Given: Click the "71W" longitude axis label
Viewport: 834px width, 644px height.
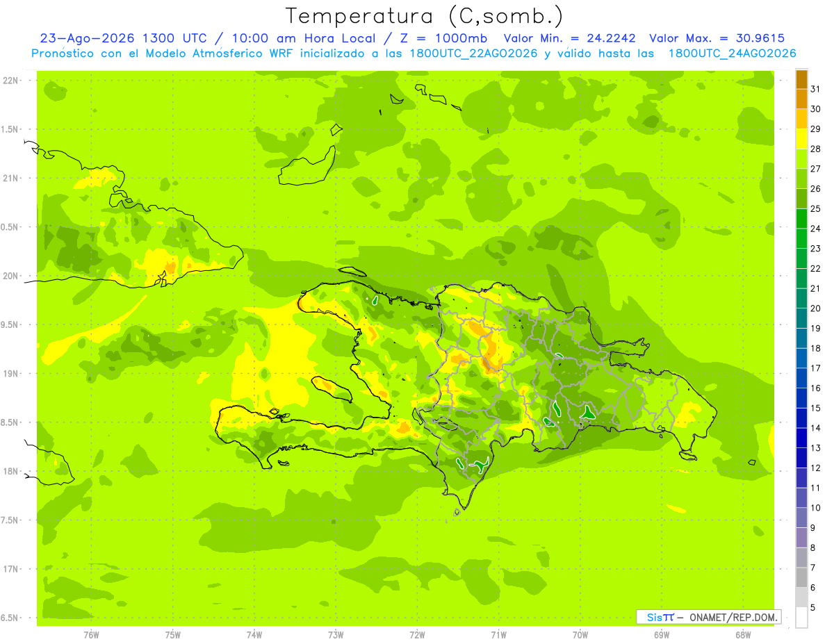Looking at the screenshot, I should click(x=498, y=635).
